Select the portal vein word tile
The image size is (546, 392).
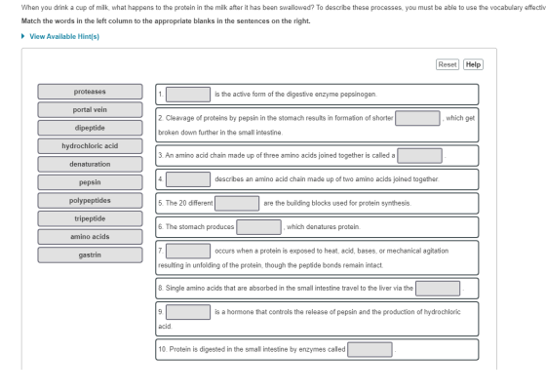coord(90,109)
